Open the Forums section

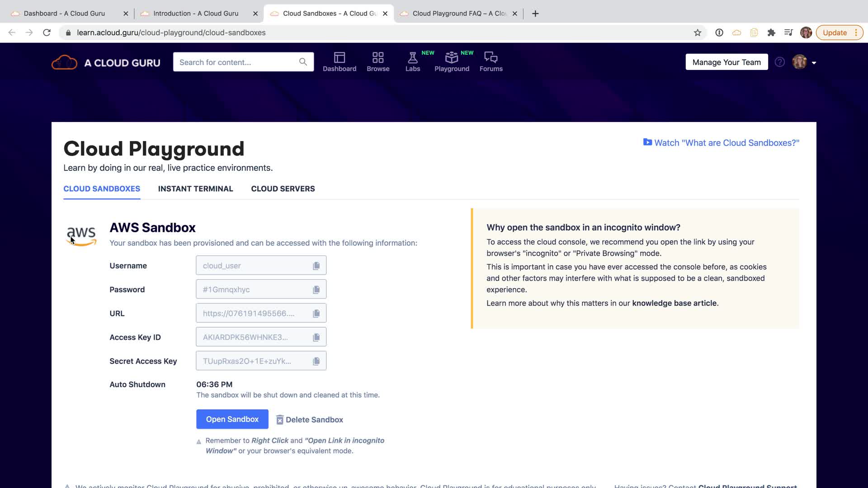[x=491, y=62]
